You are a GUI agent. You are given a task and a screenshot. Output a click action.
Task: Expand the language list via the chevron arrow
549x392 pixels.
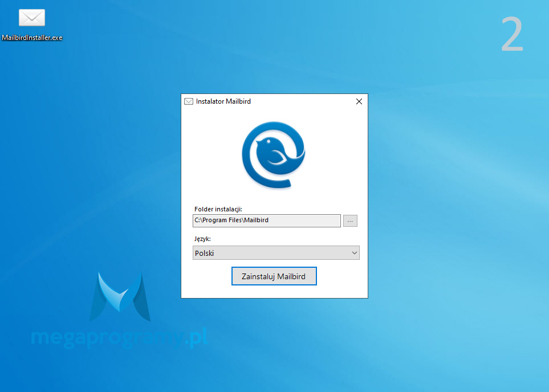pos(354,253)
